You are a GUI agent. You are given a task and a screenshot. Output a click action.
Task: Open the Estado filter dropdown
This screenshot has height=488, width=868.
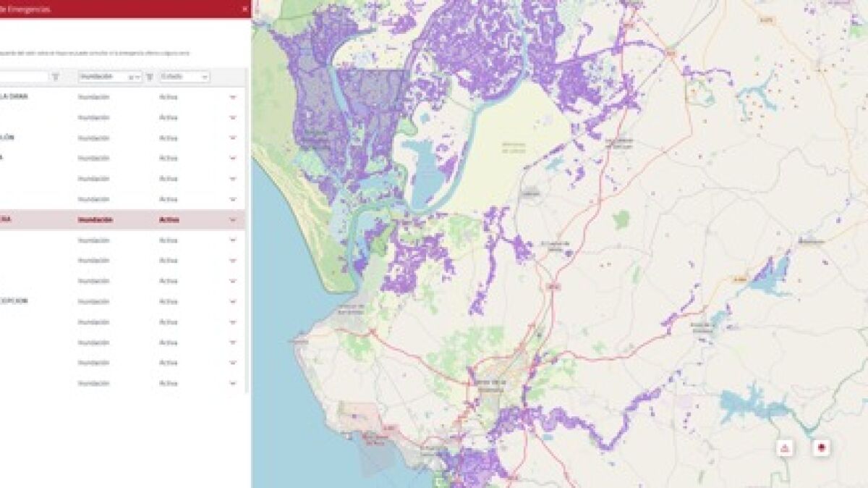[184, 77]
